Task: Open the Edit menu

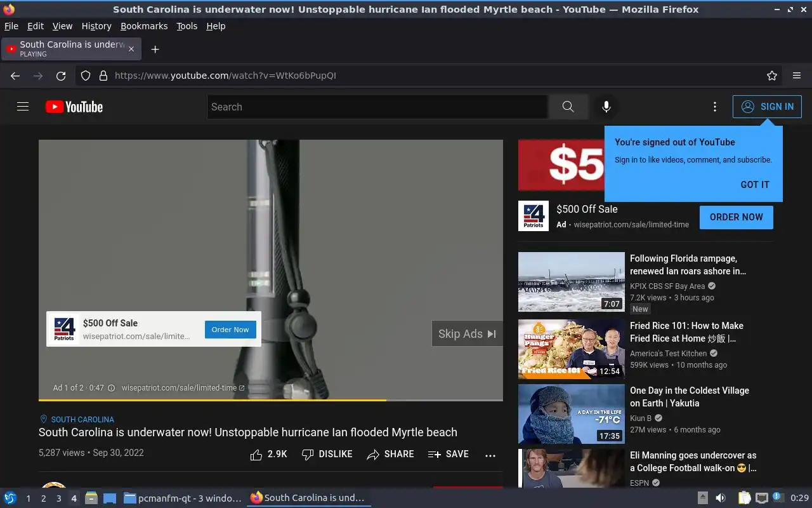Action: (x=36, y=26)
